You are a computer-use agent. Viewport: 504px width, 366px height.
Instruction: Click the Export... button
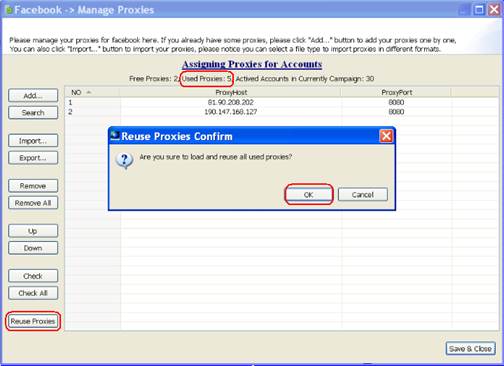coord(33,158)
